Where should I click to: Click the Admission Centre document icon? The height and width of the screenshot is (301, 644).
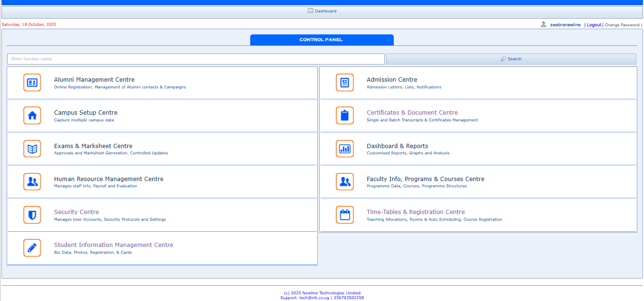[344, 83]
